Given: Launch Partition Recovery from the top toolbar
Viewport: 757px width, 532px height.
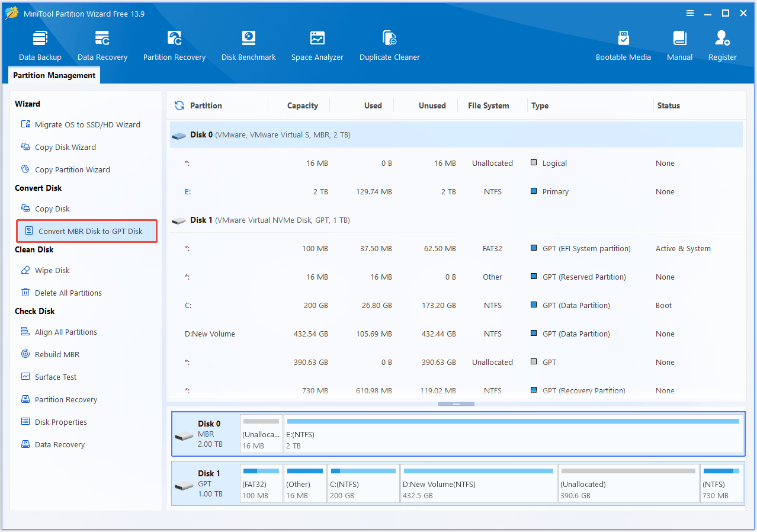Looking at the screenshot, I should click(x=174, y=46).
